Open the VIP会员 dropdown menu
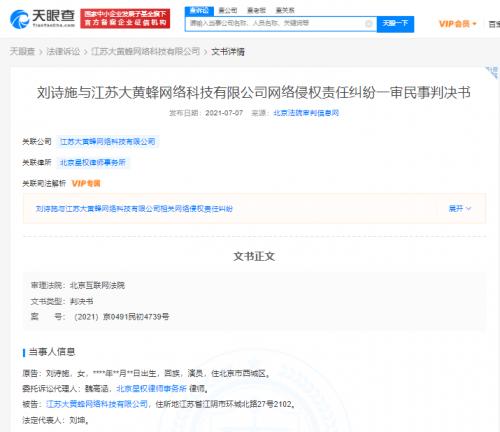The height and width of the screenshot is (432, 500). pos(457,24)
